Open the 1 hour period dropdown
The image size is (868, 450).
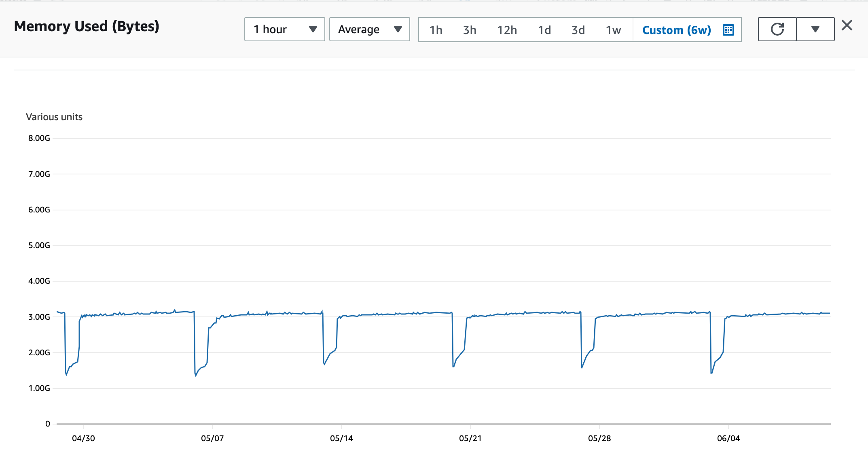point(284,29)
